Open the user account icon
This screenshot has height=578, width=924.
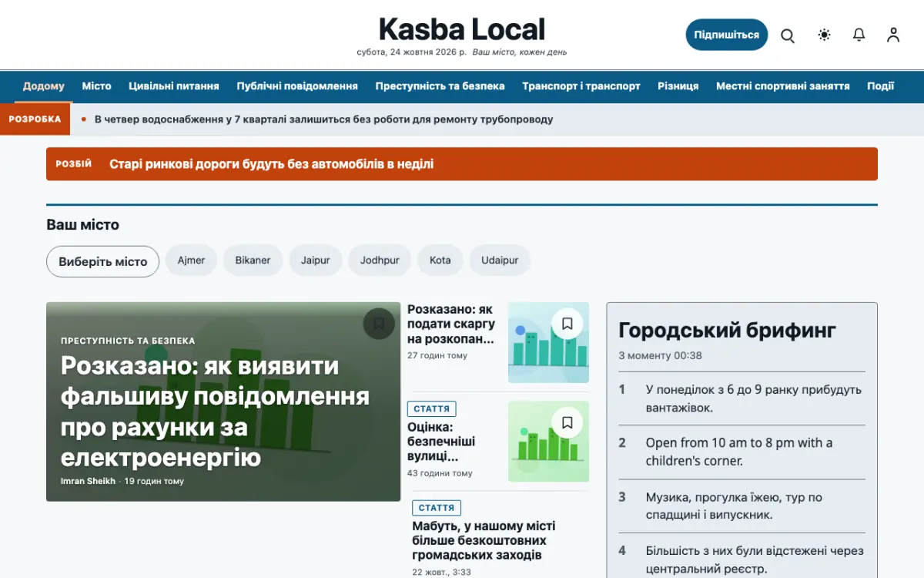pos(893,35)
